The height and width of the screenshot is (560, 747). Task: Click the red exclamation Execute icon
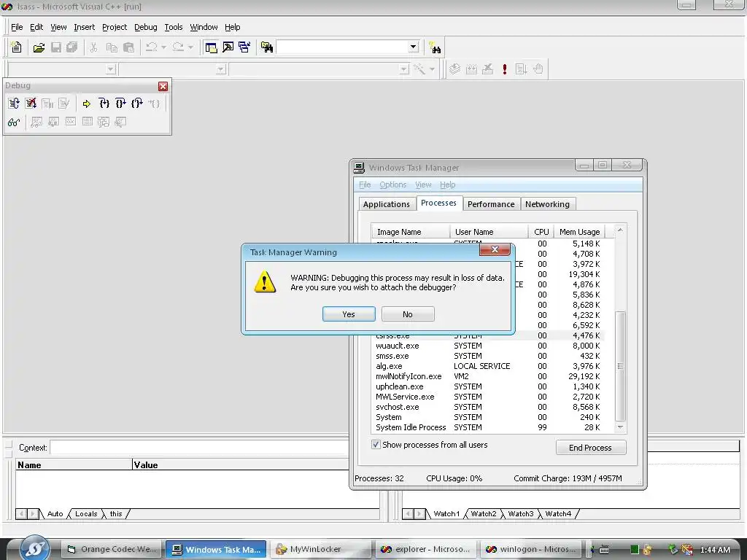tap(505, 69)
